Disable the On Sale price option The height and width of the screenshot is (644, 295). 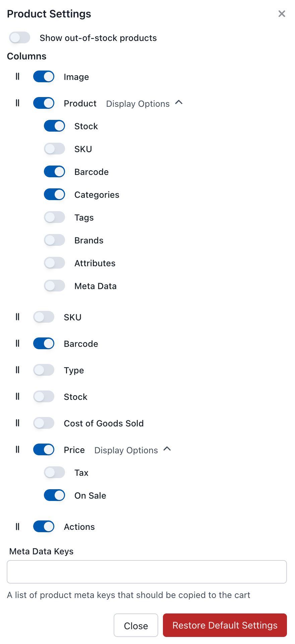click(x=54, y=495)
